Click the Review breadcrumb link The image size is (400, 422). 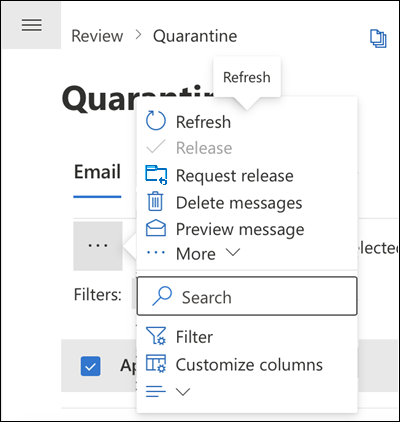pos(97,36)
